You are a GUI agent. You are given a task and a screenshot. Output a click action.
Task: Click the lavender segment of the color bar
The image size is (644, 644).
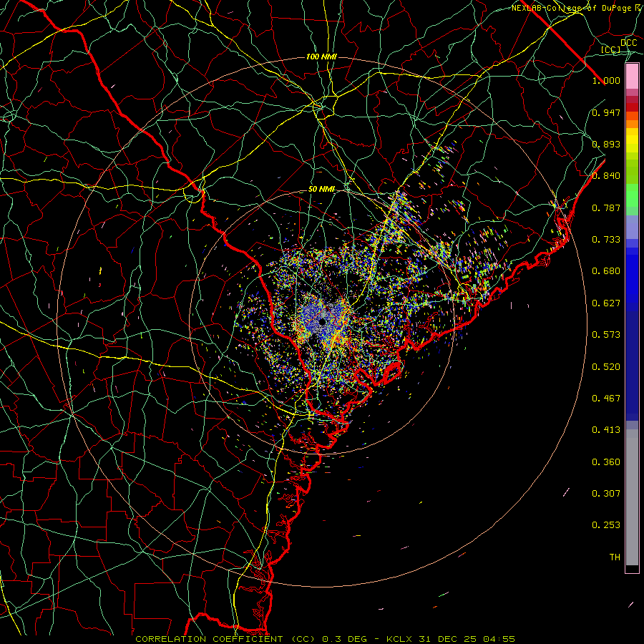point(632,227)
